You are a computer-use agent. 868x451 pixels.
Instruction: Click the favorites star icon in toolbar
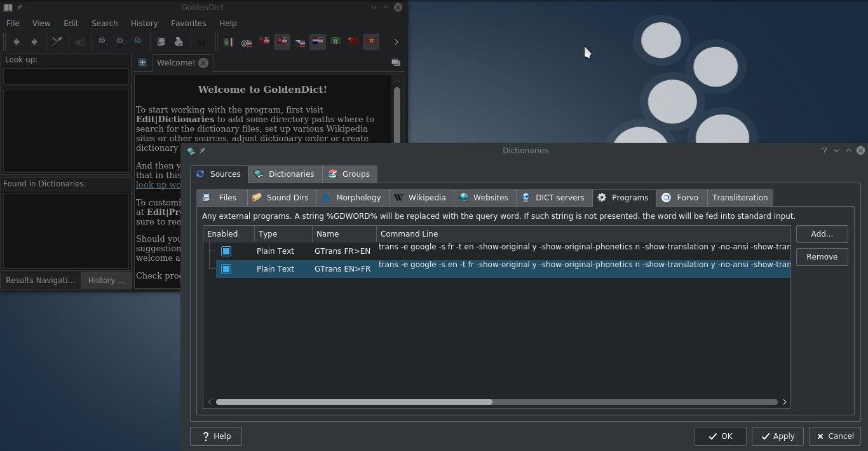[x=201, y=42]
